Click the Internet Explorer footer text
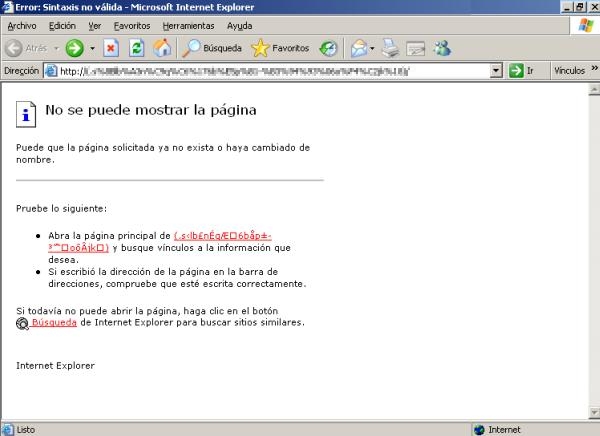Image resolution: width=600 pixels, height=436 pixels. [x=55, y=366]
